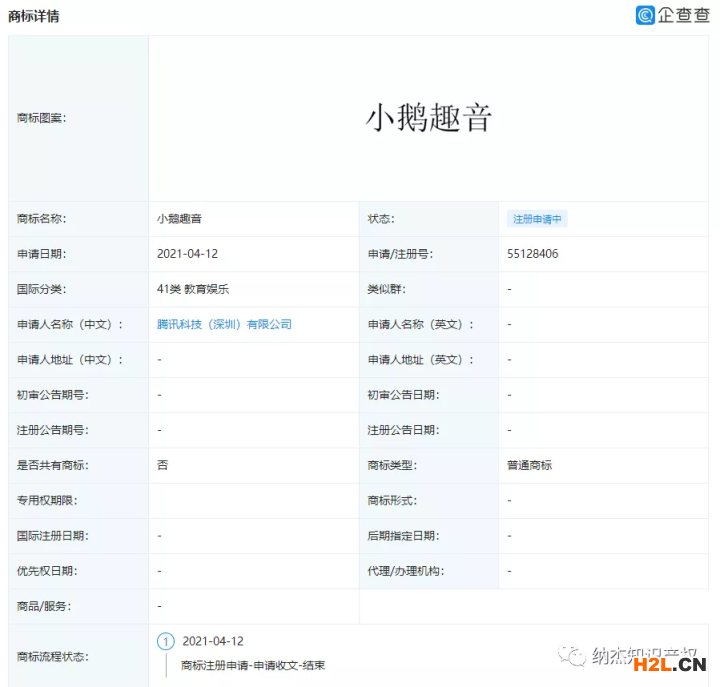Click the 注册公告日期 label
The width and height of the screenshot is (720, 687).
(x=403, y=430)
